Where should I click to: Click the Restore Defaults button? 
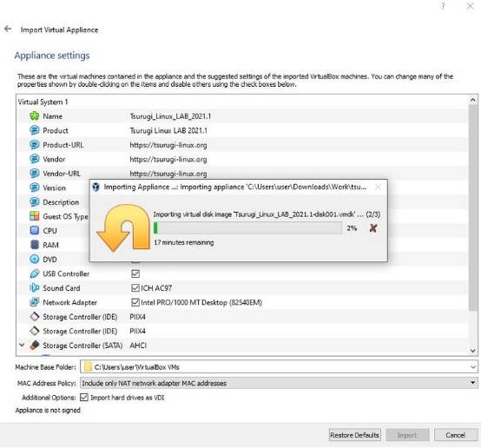coord(354,435)
